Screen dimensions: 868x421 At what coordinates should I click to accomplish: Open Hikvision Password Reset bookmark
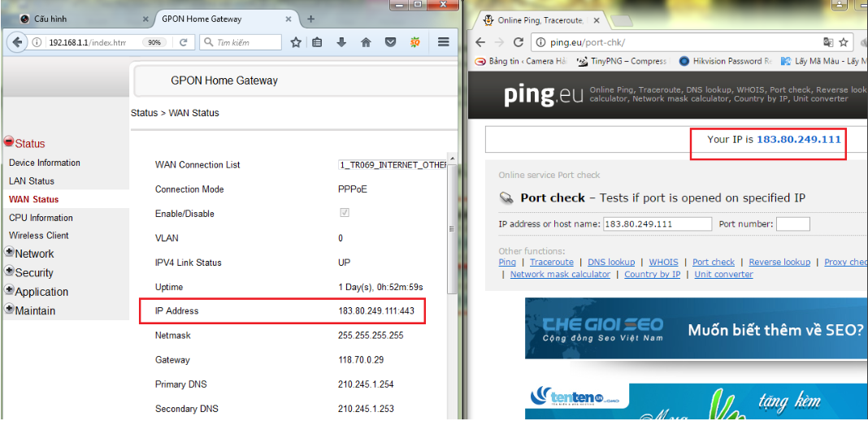[x=725, y=61]
